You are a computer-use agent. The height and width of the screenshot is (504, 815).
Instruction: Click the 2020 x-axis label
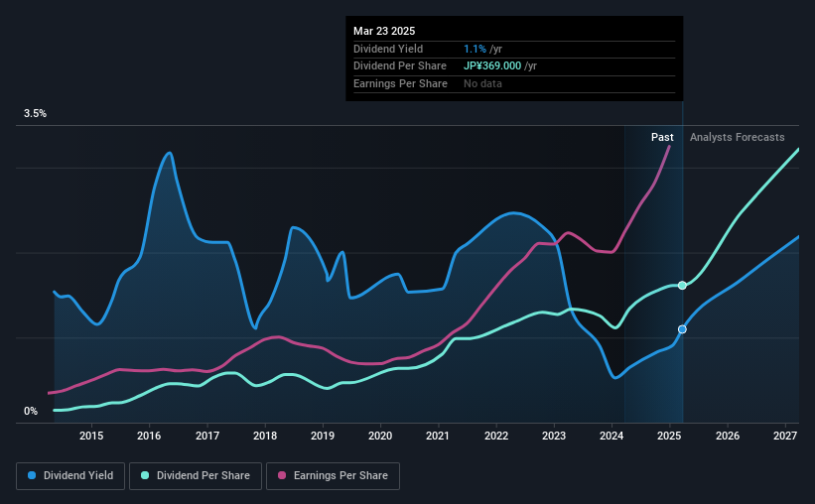point(380,436)
